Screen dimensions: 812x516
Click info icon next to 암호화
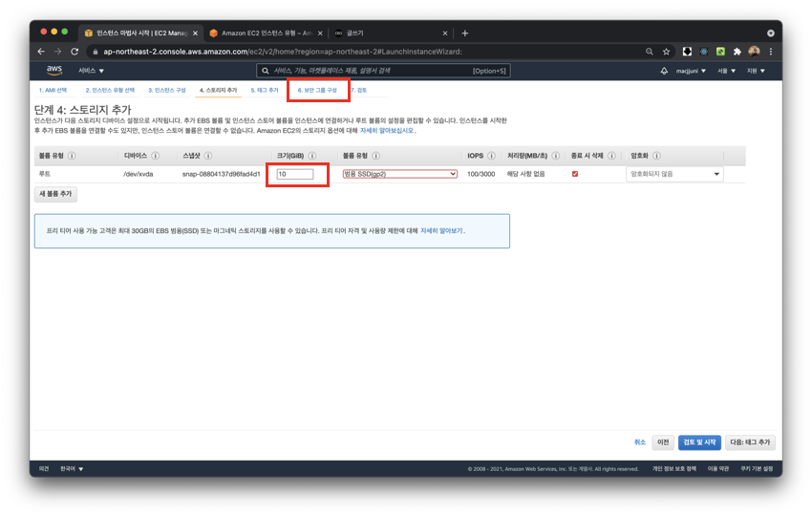click(656, 156)
